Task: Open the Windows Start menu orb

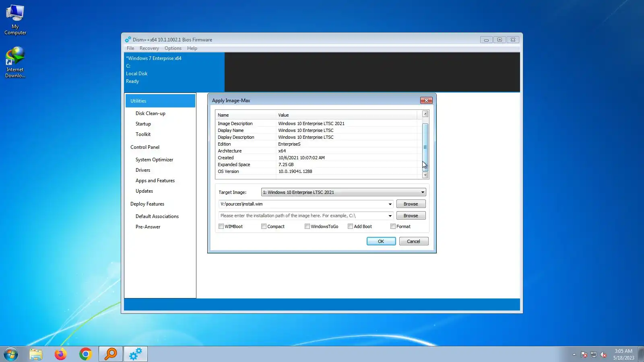Action: pos(11,354)
